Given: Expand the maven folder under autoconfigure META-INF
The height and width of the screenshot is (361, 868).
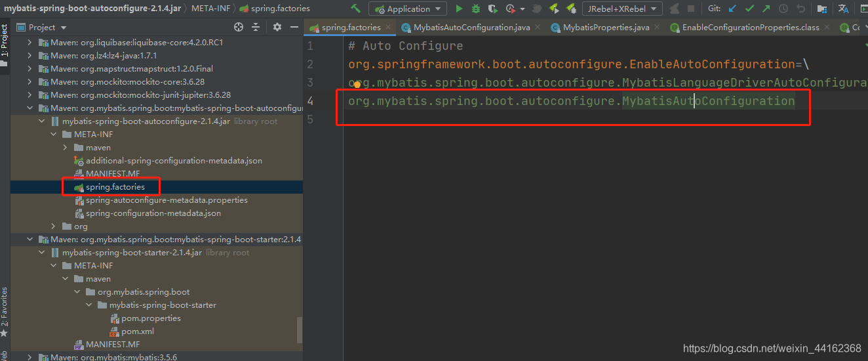Looking at the screenshot, I should (x=65, y=147).
